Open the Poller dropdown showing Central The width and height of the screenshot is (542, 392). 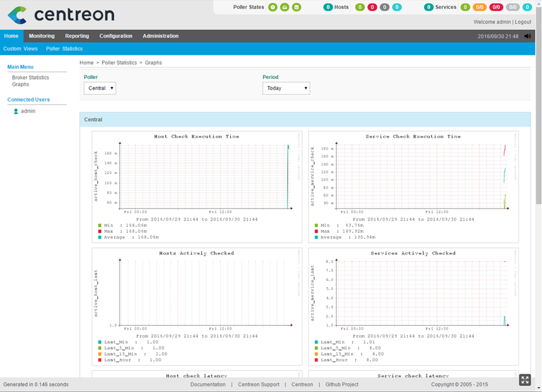point(99,89)
